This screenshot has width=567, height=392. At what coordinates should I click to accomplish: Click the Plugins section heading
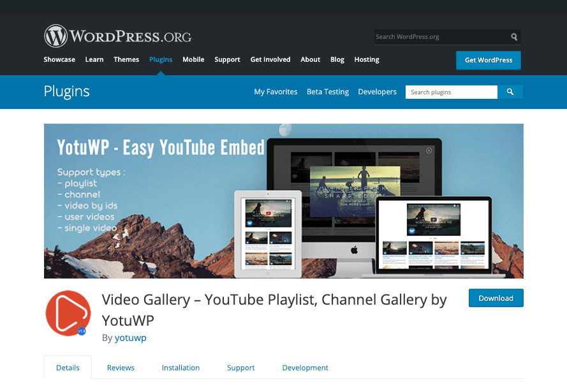click(66, 91)
